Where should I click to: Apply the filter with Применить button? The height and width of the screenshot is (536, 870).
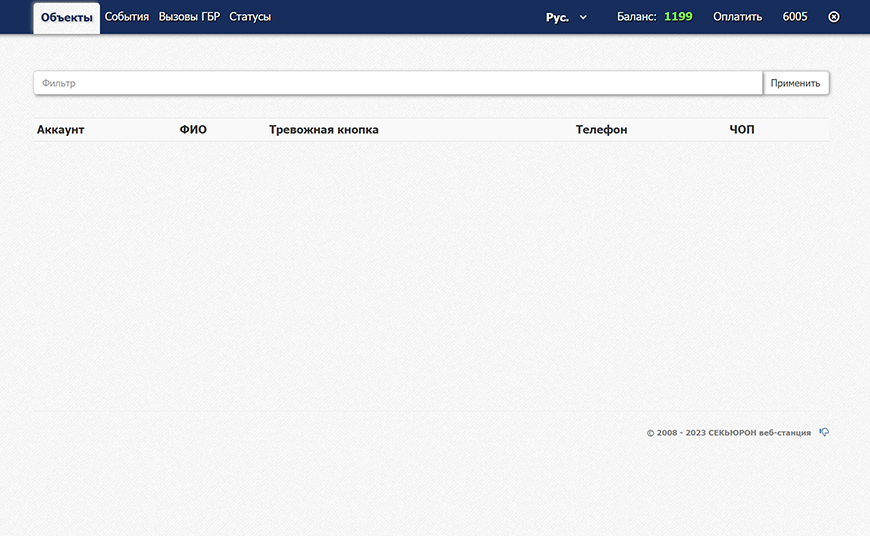pyautogui.click(x=795, y=83)
